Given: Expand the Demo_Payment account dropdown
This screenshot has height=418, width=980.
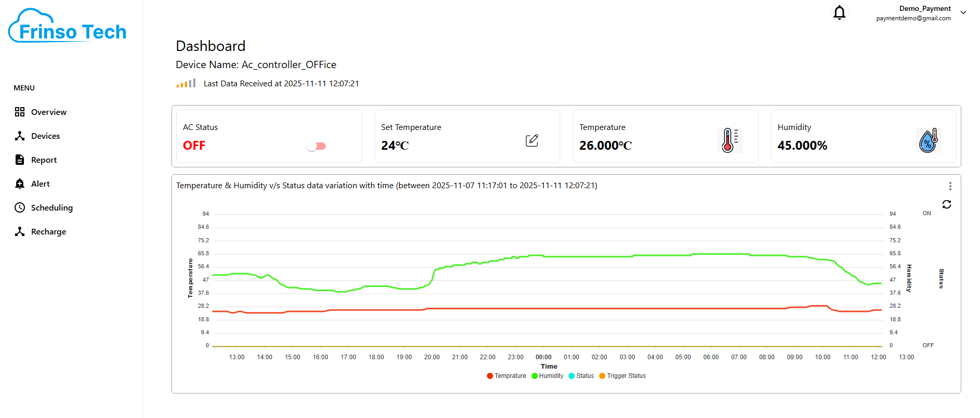Looking at the screenshot, I should tap(963, 12).
